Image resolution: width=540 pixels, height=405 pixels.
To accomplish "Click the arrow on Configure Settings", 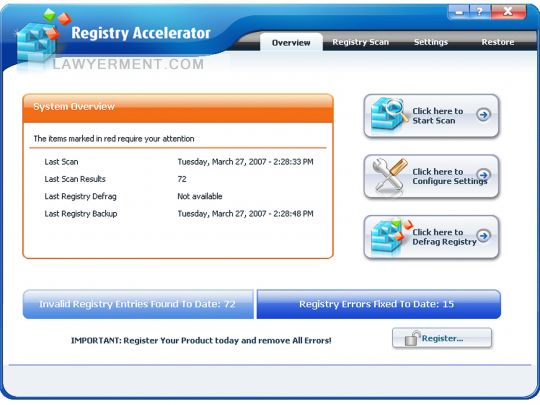I will click(484, 175).
